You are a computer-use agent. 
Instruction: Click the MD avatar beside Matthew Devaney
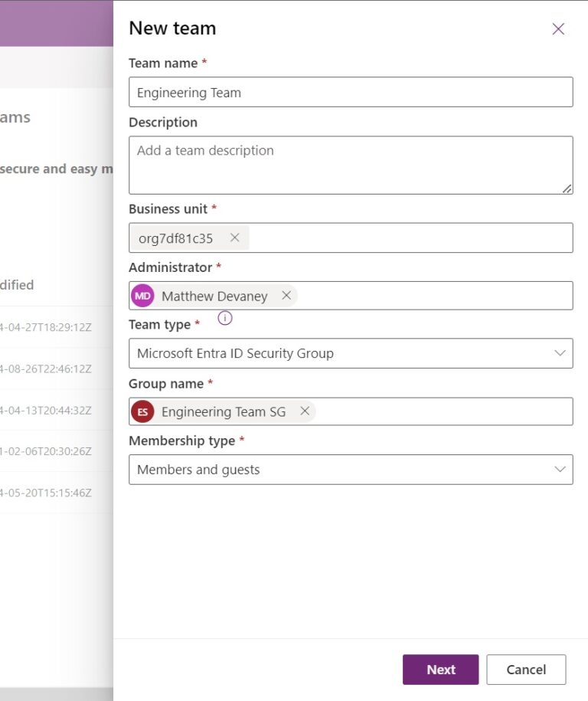(142, 295)
